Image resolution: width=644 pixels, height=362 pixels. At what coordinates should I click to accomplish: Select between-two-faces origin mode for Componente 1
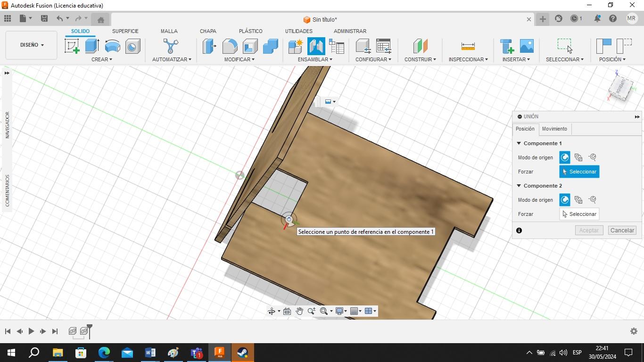point(578,157)
